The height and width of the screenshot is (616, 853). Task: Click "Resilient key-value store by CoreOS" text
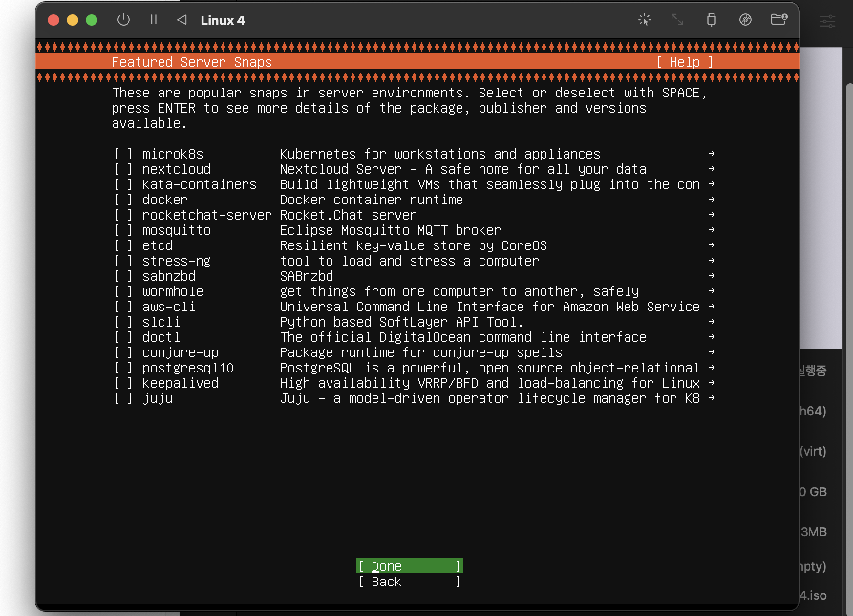point(413,245)
